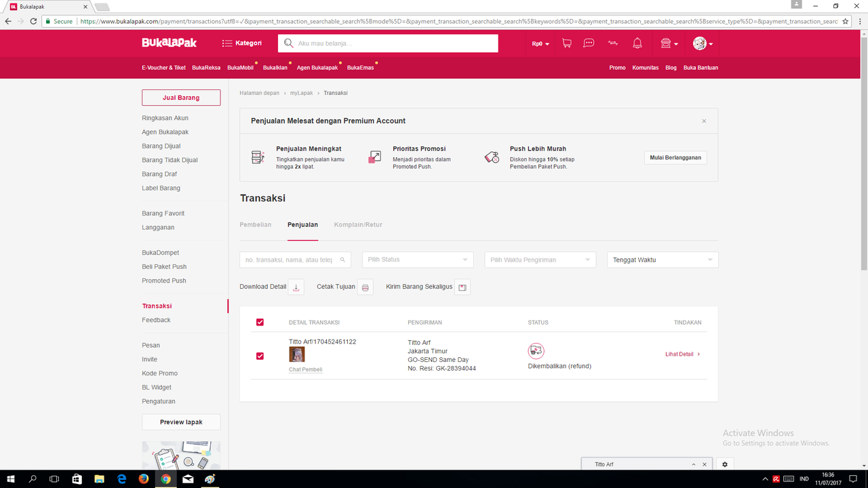The width and height of the screenshot is (868, 488).
Task: Open Windows Start menu
Action: coord(11,479)
